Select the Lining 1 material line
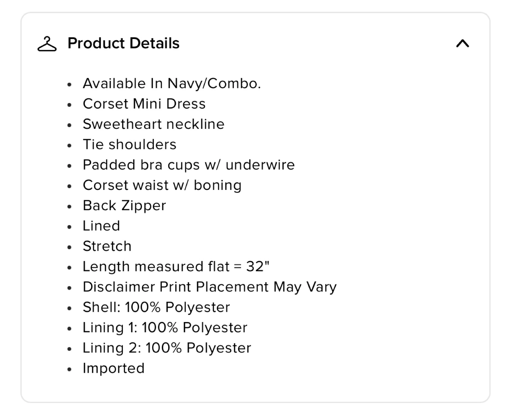Image resolution: width=511 pixels, height=420 pixels. coord(165,328)
